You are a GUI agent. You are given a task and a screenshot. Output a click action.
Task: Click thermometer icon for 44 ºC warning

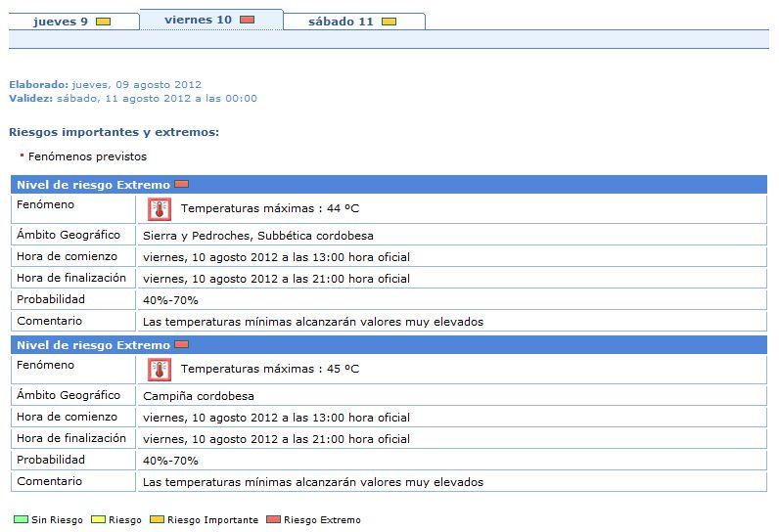159,208
